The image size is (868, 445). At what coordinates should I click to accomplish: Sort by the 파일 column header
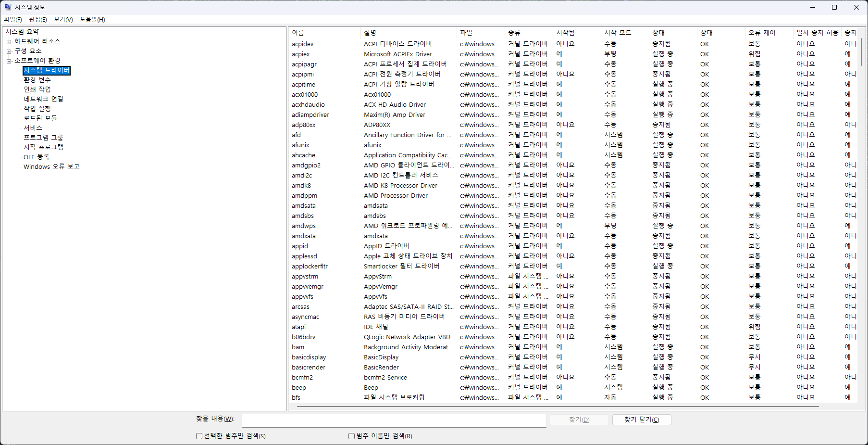tap(481, 33)
